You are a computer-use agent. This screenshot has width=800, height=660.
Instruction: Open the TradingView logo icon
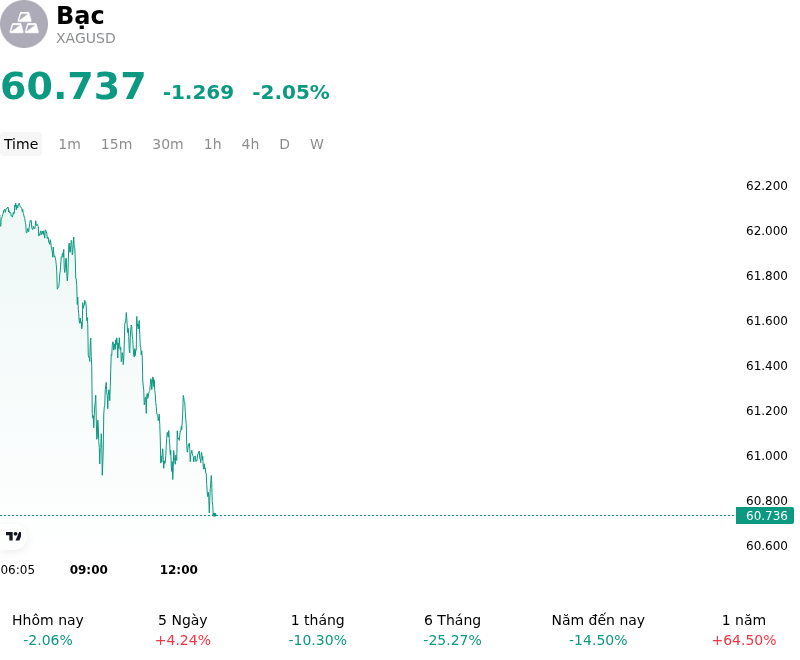pyautogui.click(x=14, y=536)
